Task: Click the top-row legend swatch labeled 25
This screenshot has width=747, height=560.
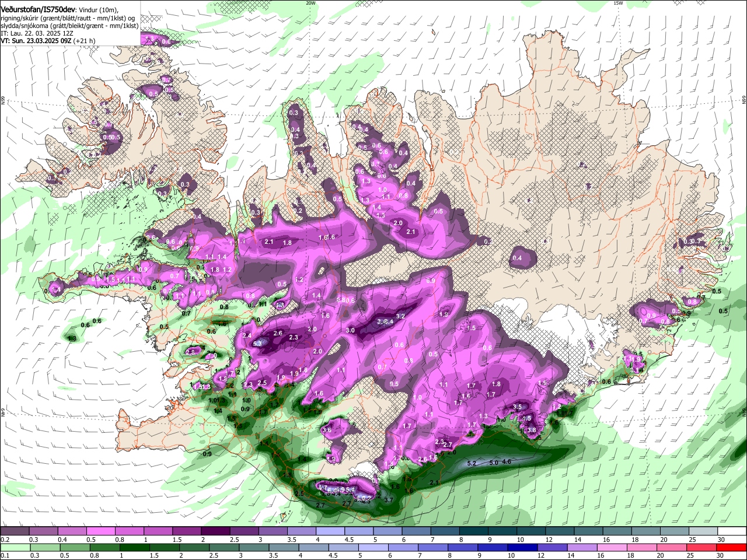Action: (x=704, y=531)
